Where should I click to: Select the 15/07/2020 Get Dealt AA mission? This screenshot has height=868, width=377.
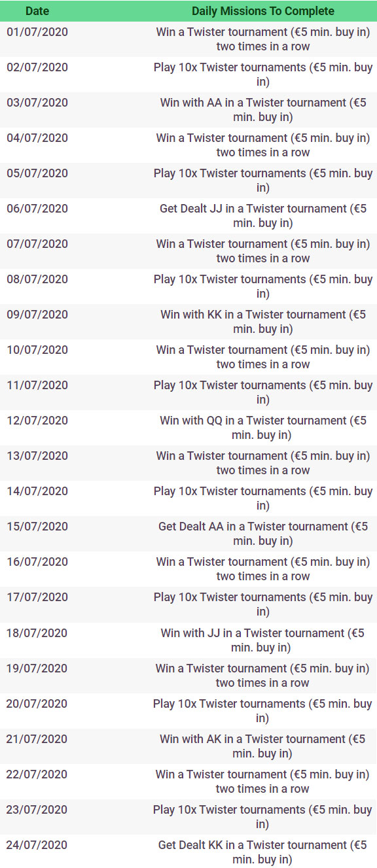tap(263, 534)
